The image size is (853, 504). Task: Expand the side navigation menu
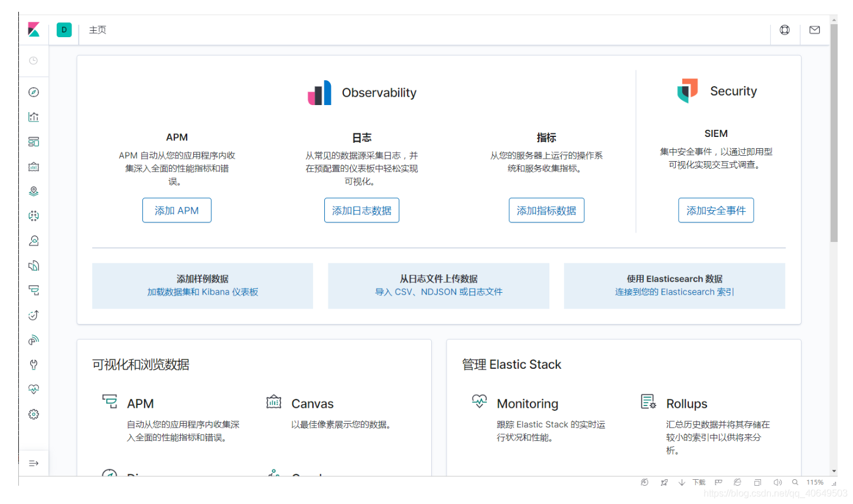pos(34,463)
